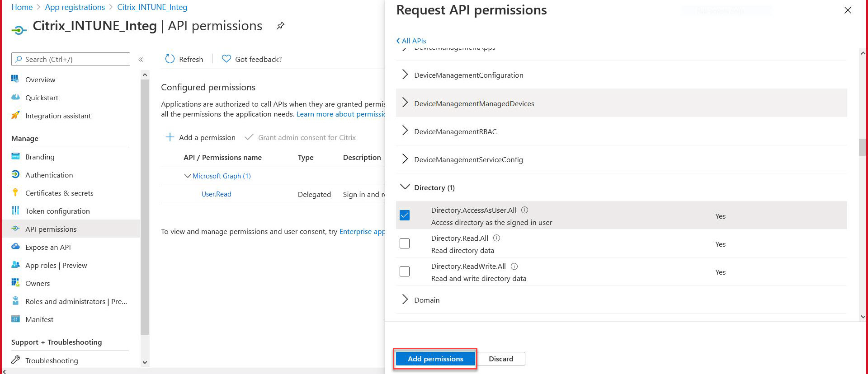Click the pin icon beside the page title

pyautogui.click(x=280, y=26)
